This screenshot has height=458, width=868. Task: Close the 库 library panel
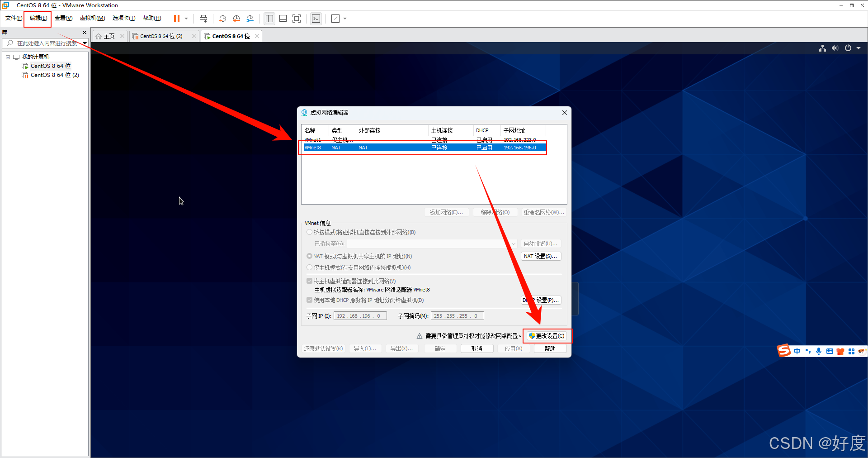pos(84,33)
